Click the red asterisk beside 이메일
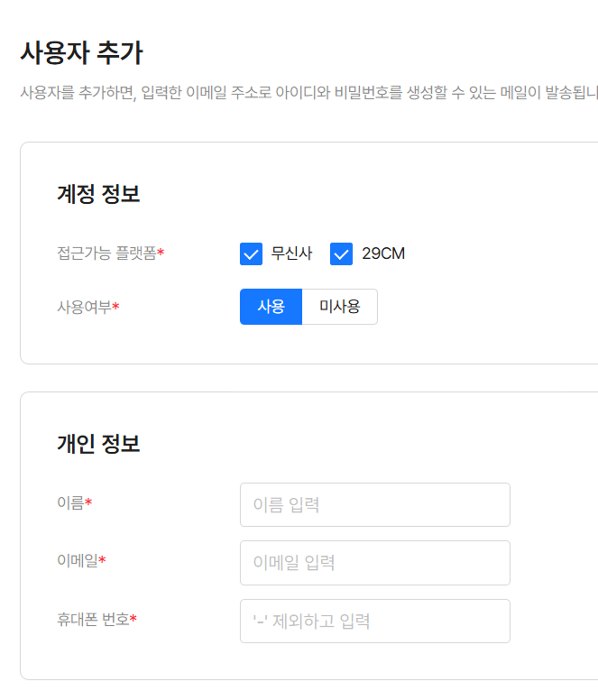This screenshot has width=598, height=700. coord(102,560)
